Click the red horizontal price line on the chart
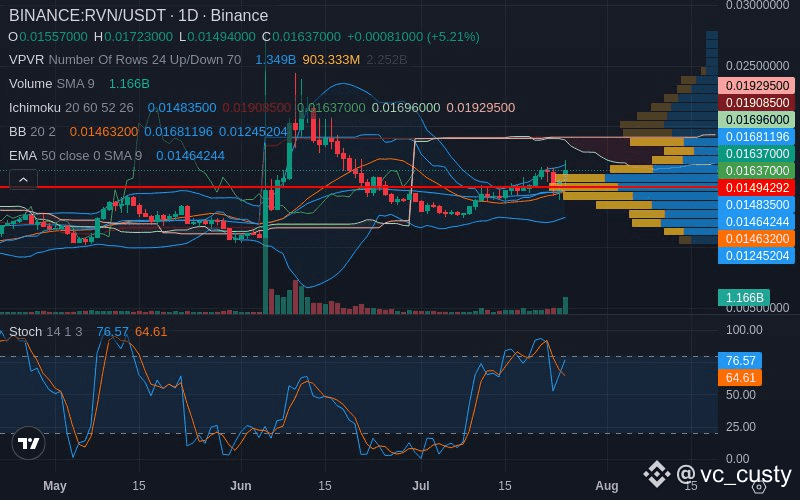The width and height of the screenshot is (800, 500). pyautogui.click(x=357, y=187)
